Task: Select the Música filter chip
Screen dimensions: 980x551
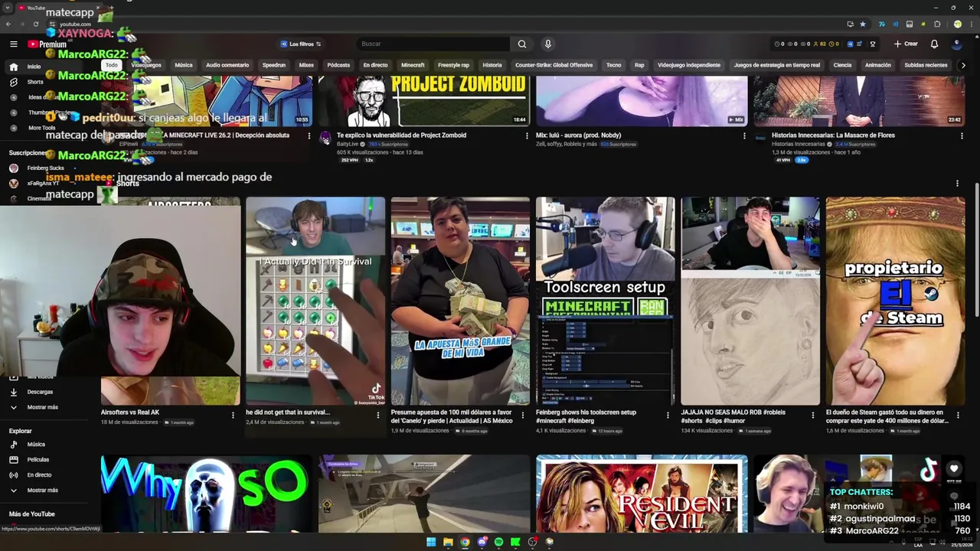Action: [184, 65]
